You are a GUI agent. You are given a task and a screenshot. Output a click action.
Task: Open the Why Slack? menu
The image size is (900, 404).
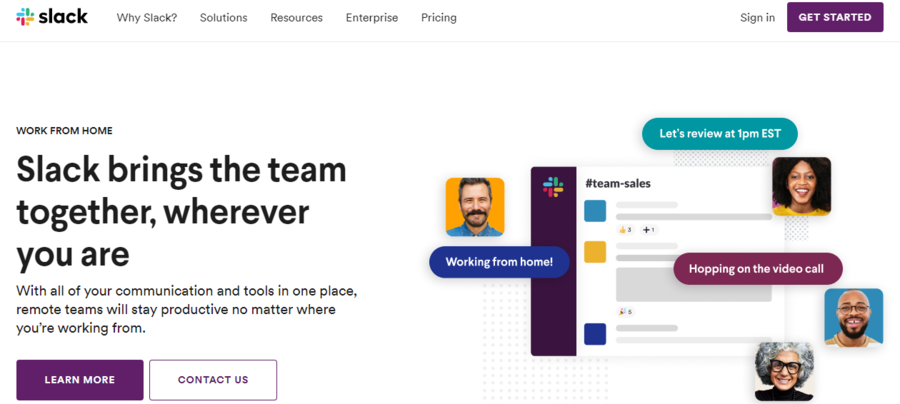point(147,18)
